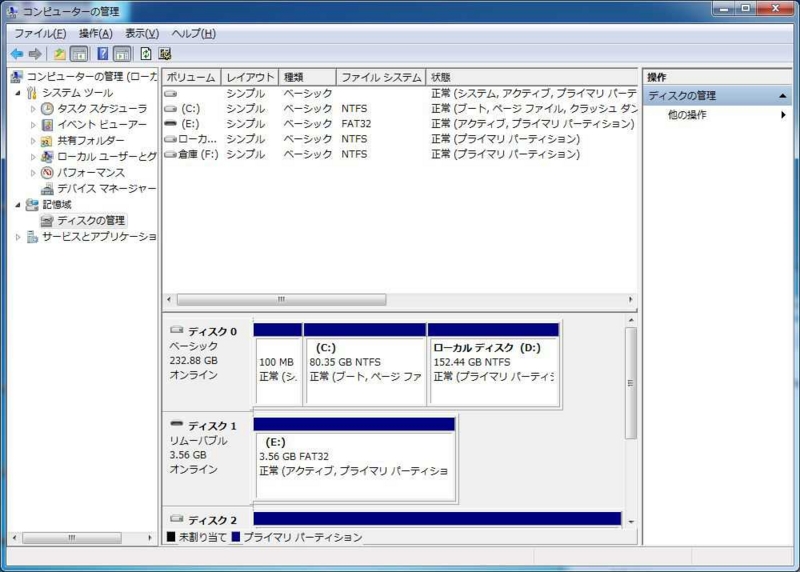Click the ディスク 2 partition bar
The width and height of the screenshot is (800, 572).
click(437, 518)
